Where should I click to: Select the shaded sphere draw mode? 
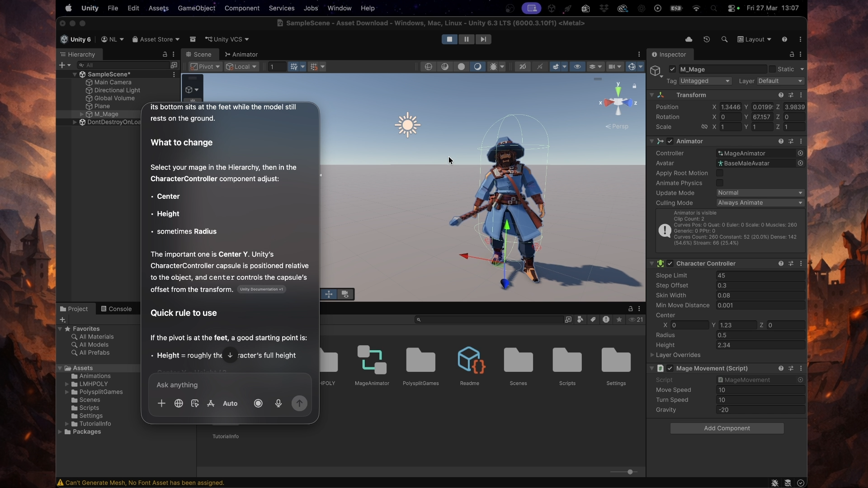click(x=477, y=66)
